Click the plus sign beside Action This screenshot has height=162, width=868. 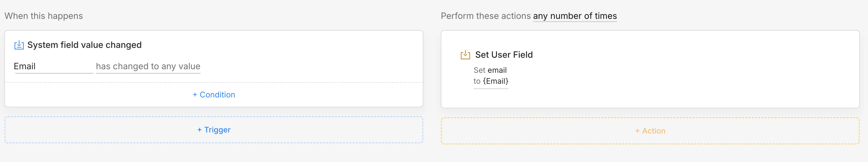point(637,131)
